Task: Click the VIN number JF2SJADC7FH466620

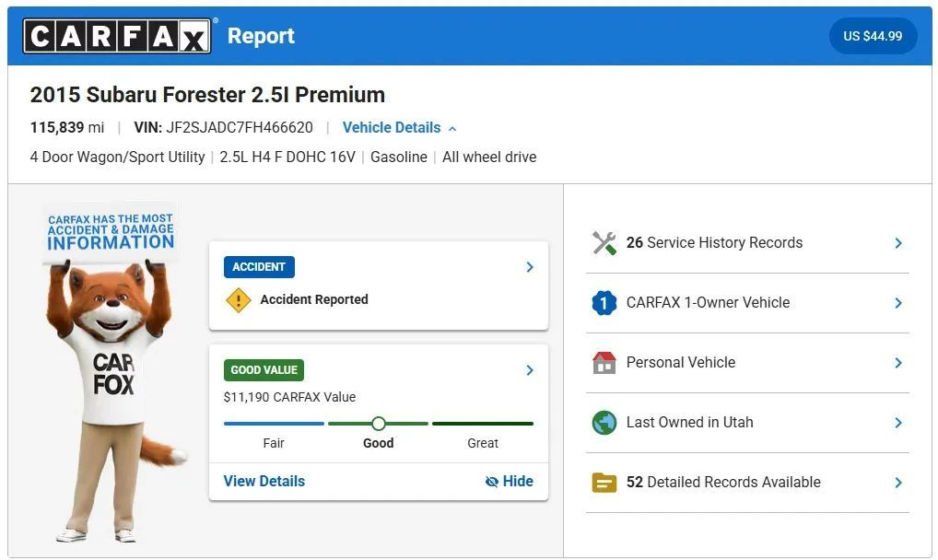Action: [x=240, y=127]
